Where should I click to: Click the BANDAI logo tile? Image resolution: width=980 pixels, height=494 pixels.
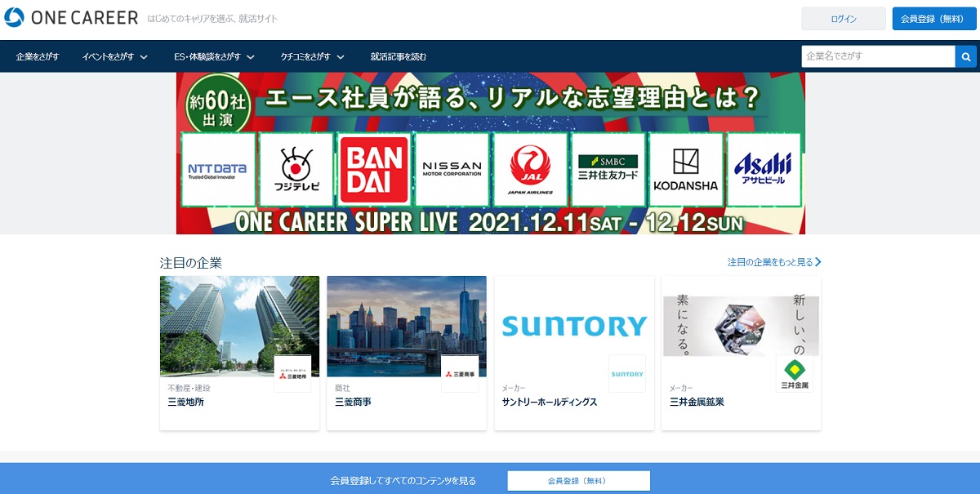[373, 170]
